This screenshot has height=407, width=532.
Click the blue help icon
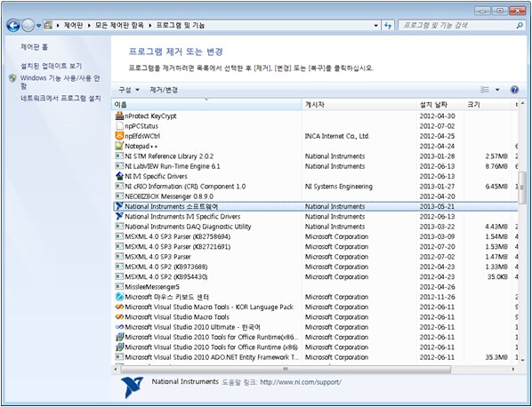[x=514, y=90]
